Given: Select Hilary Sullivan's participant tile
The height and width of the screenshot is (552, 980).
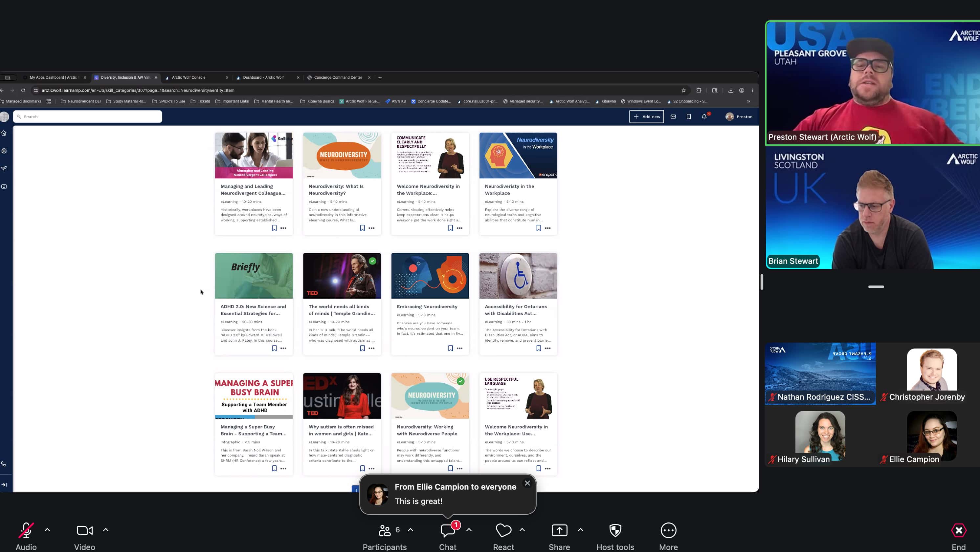Looking at the screenshot, I should point(820,436).
